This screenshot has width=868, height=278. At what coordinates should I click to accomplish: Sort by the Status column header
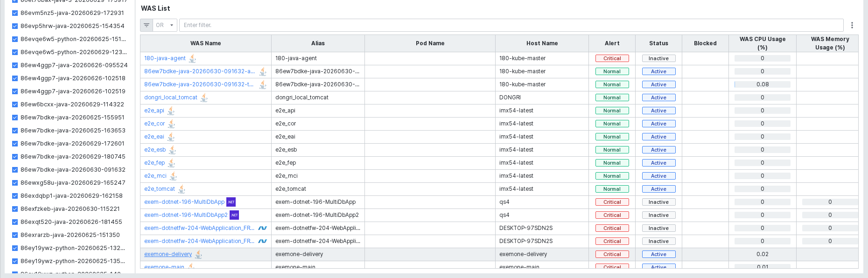[x=658, y=43]
